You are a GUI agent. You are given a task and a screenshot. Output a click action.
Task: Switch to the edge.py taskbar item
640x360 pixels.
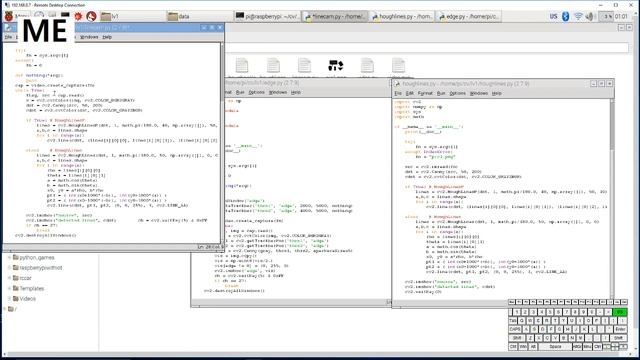point(469,16)
